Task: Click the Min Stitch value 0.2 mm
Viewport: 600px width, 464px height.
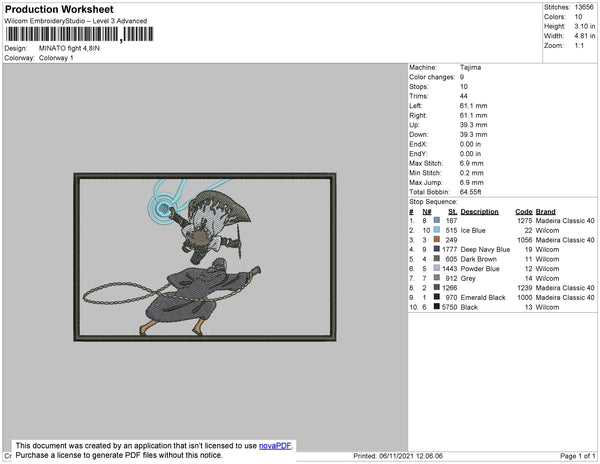Action: click(471, 173)
